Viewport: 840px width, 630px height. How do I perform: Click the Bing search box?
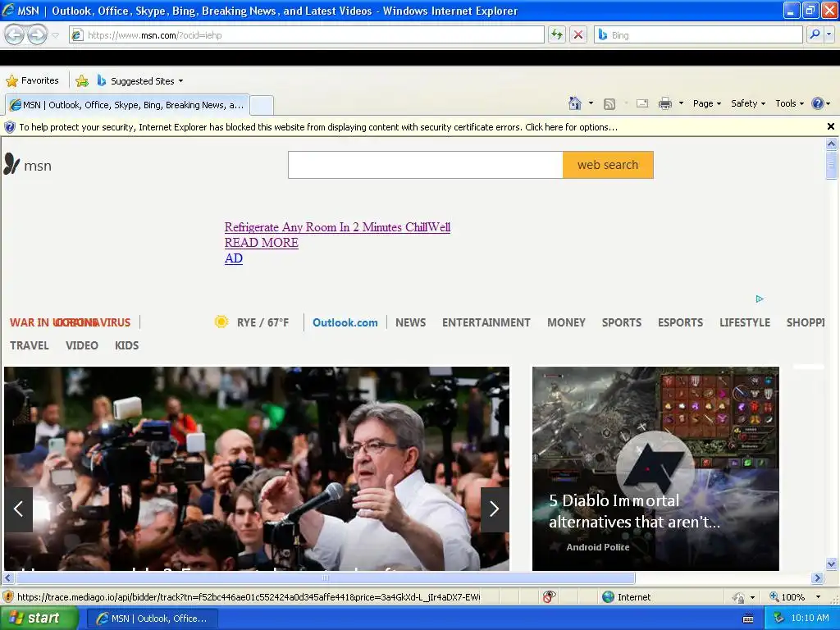(698, 34)
